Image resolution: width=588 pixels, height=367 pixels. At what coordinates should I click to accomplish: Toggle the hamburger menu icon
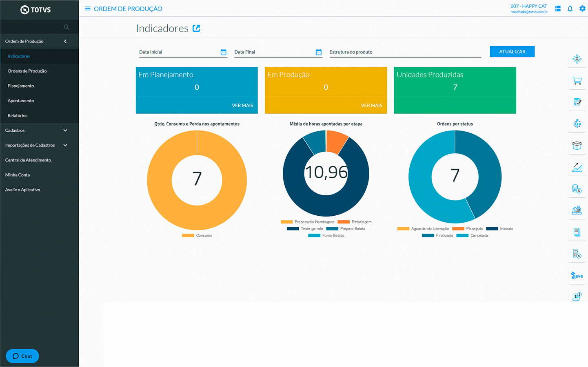coord(87,9)
